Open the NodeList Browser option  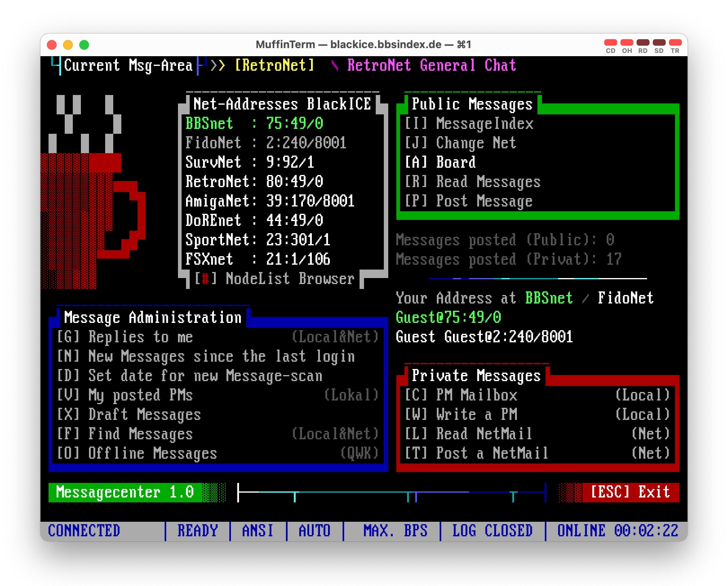274,279
